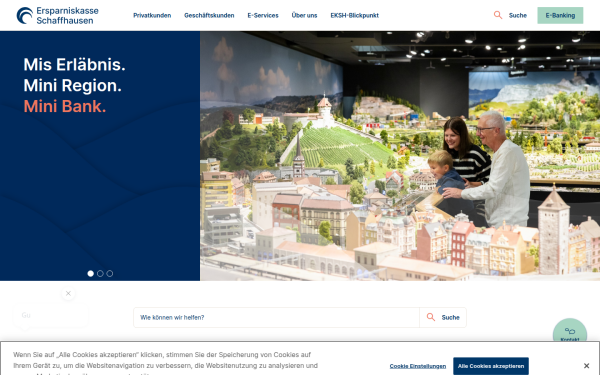Open the E-Banking login button
Screen dimensions: 600x375
coord(560,15)
